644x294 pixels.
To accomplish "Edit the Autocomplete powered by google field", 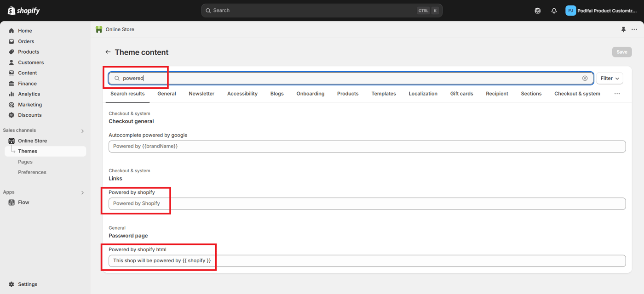I will [367, 147].
